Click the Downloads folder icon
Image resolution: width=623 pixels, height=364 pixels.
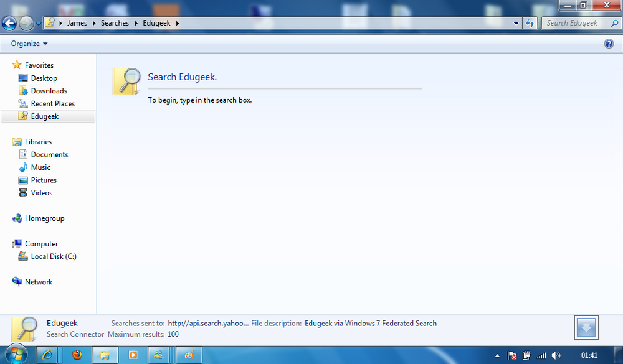tap(23, 91)
